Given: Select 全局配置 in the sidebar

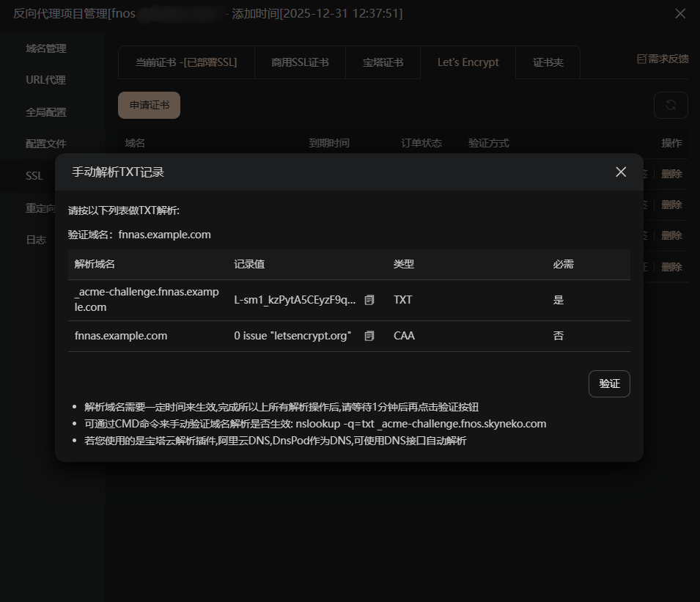Looking at the screenshot, I should pos(45,112).
